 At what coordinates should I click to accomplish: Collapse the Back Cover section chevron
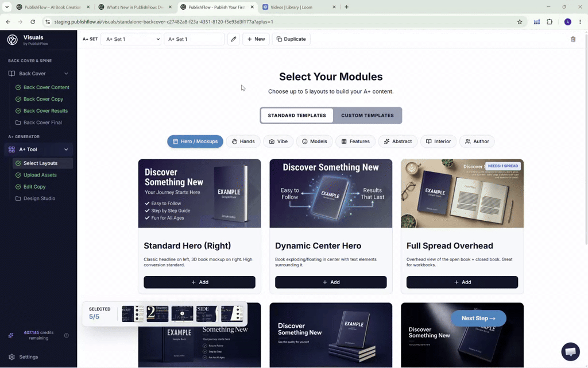(66, 74)
